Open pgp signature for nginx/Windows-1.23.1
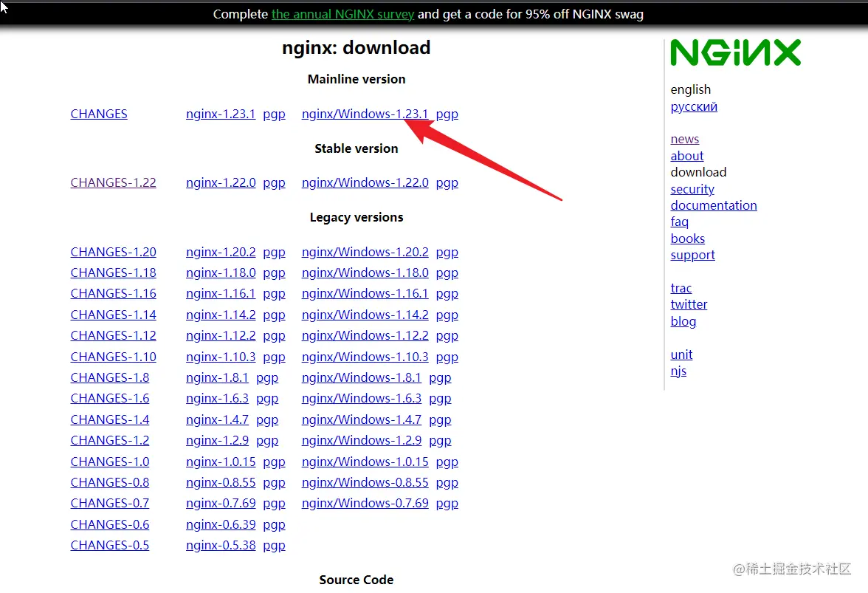Screen dimensions: 868x593 [x=447, y=114]
